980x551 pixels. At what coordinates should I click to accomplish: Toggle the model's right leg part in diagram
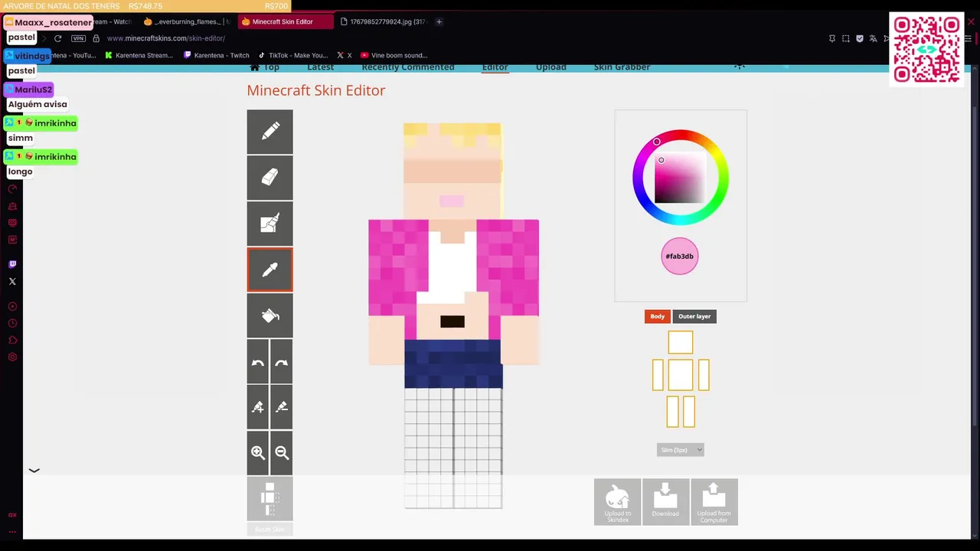point(673,411)
